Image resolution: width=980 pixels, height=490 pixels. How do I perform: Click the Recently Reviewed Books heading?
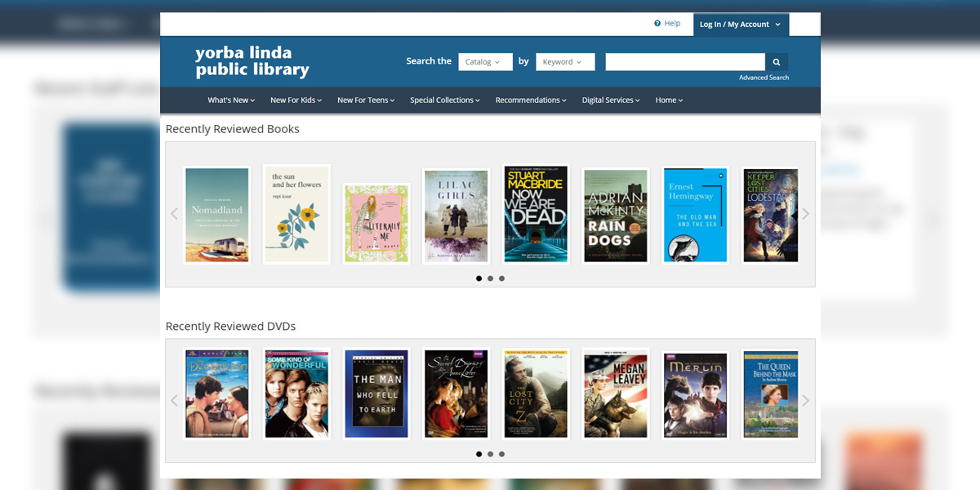[x=233, y=129]
